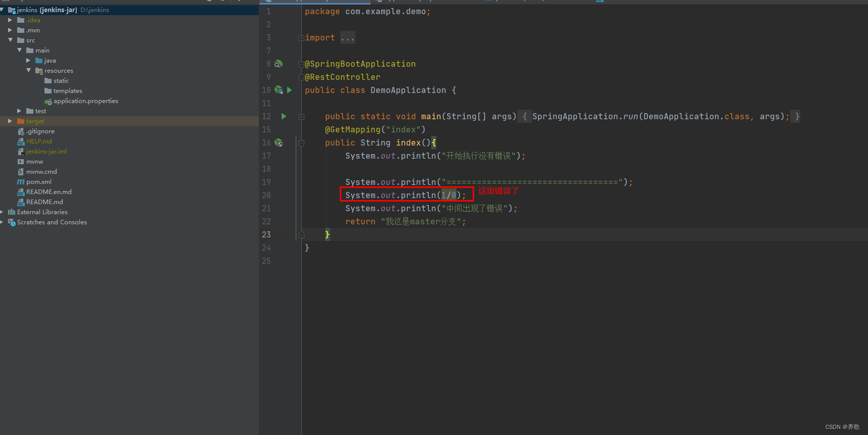Screen dimensions: 868x435
Task: Expand the java folder
Action: tap(28, 61)
